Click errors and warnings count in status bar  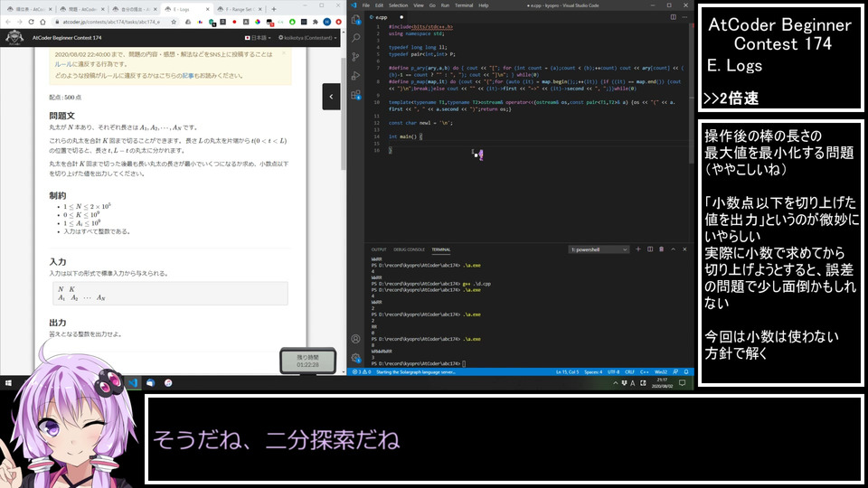(362, 372)
